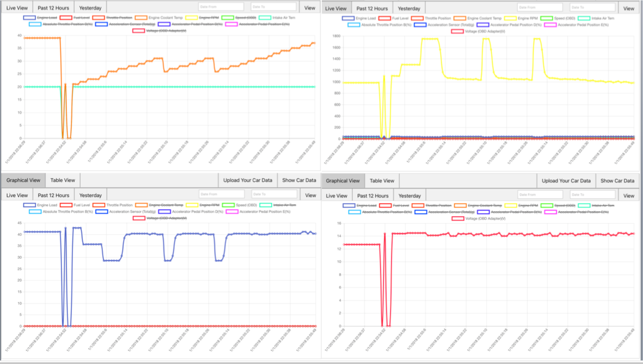Select Graphical View tab in the right panel
The image size is (643, 364).
pyautogui.click(x=343, y=181)
